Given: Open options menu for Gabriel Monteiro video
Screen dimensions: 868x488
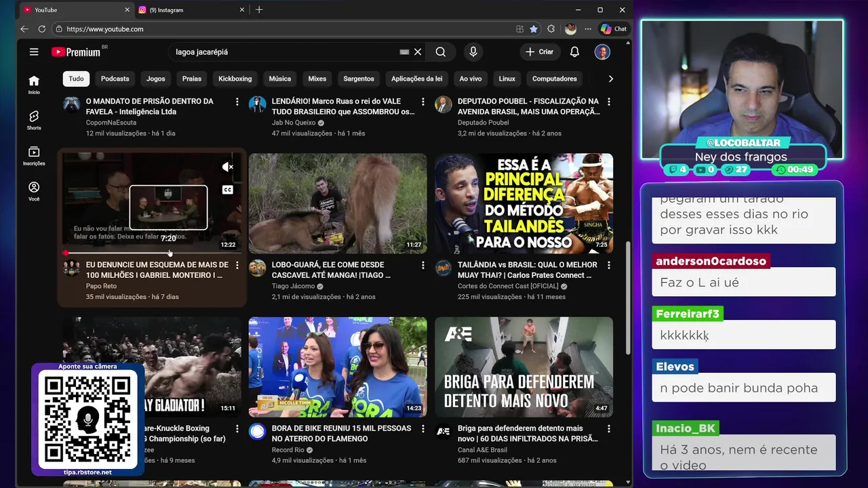Looking at the screenshot, I should [x=237, y=265].
